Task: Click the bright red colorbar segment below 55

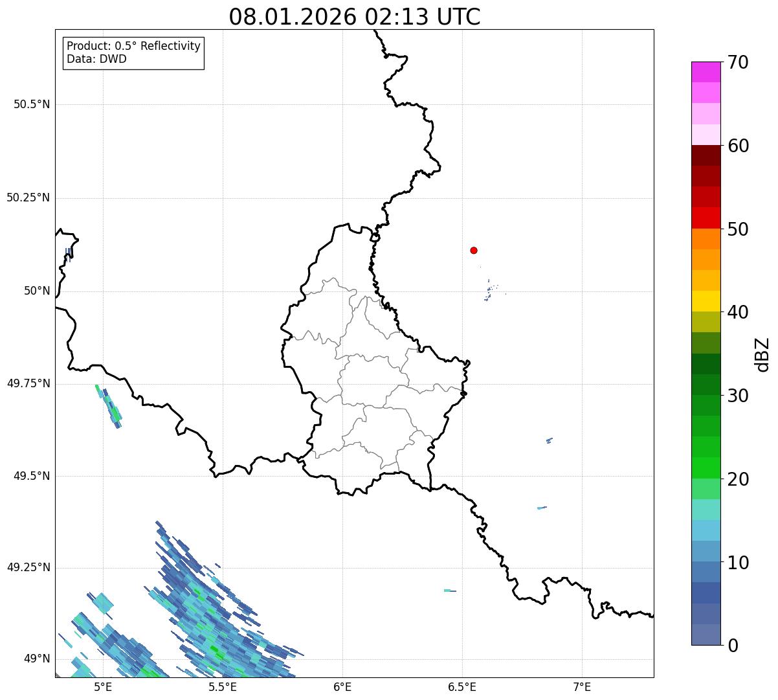Action: 706,218
